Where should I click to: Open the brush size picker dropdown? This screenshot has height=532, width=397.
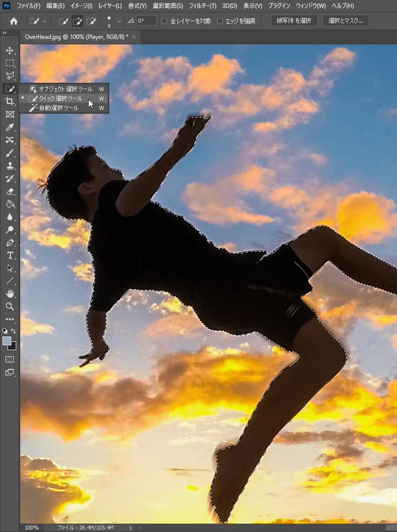[119, 21]
